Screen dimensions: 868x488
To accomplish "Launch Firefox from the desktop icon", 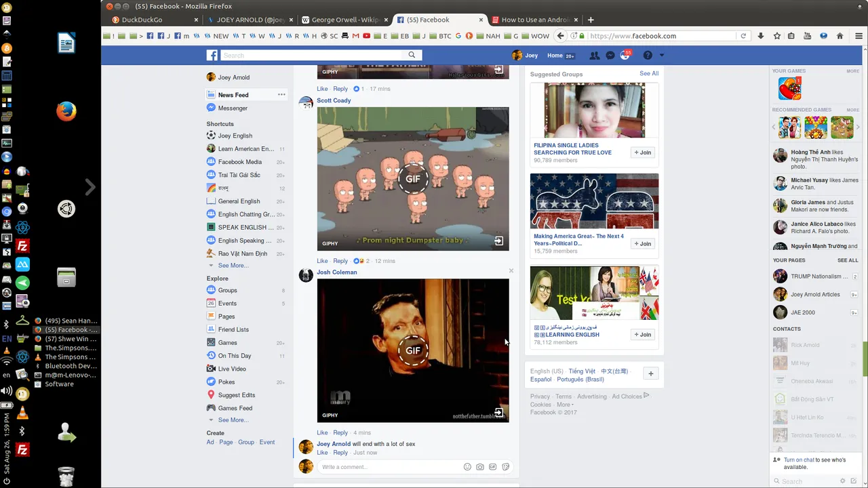I will pyautogui.click(x=66, y=110).
